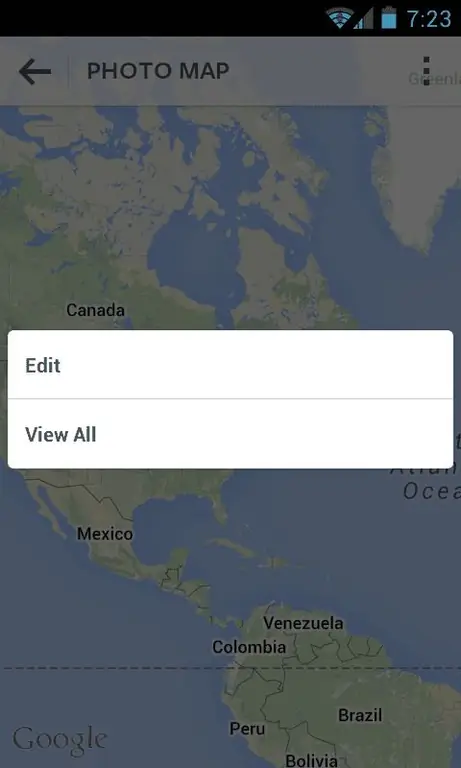Tap the Google logo on map

click(x=60, y=741)
